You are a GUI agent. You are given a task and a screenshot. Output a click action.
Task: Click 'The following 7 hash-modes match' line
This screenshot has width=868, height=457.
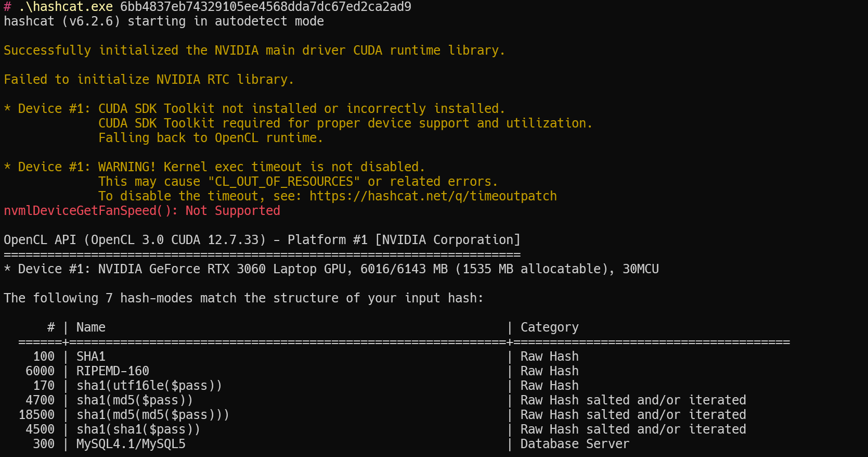[x=243, y=298]
